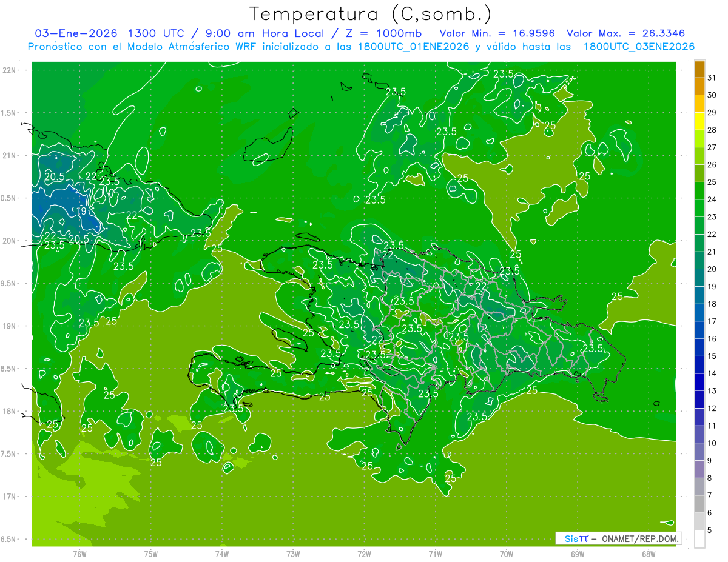
Task: Click the "20N" latitude axis label
Action: [x=9, y=241]
